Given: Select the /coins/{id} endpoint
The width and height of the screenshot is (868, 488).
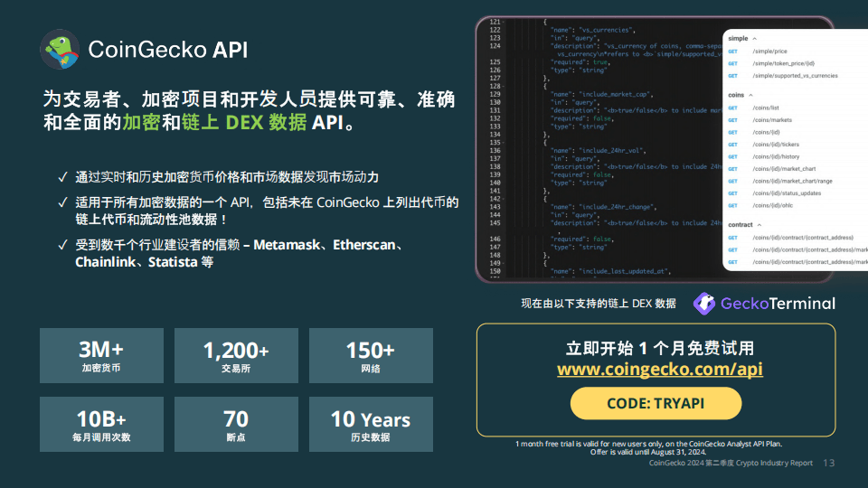Looking at the screenshot, I should (766, 132).
